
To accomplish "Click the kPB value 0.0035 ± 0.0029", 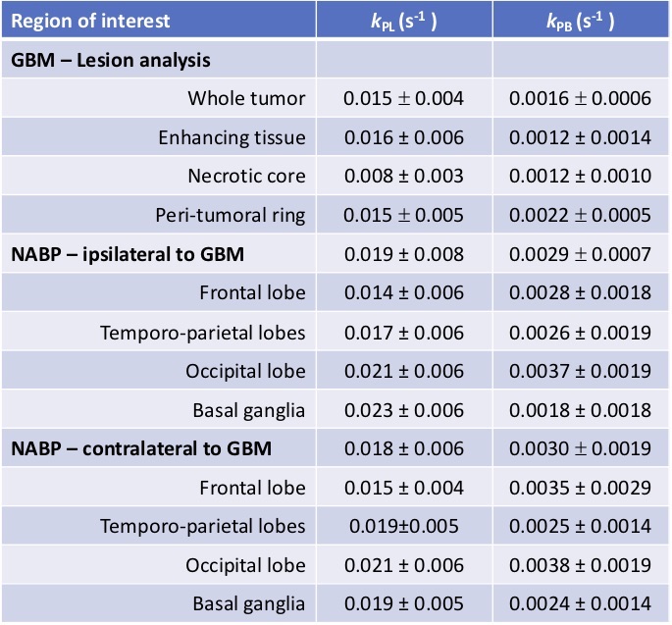I will click(x=581, y=488).
